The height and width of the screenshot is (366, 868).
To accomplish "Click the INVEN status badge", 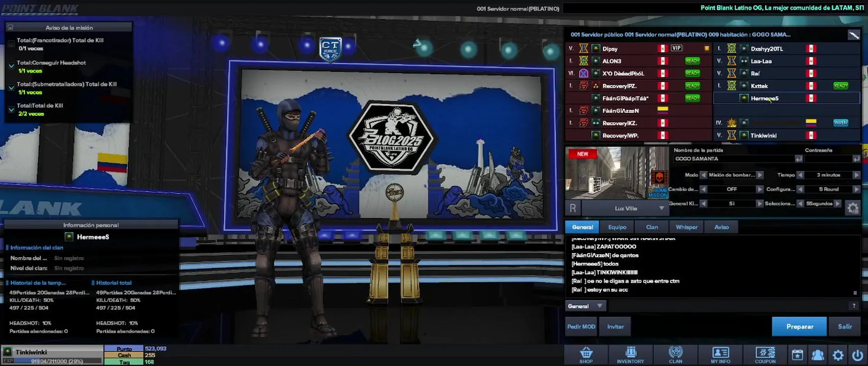I will (841, 123).
